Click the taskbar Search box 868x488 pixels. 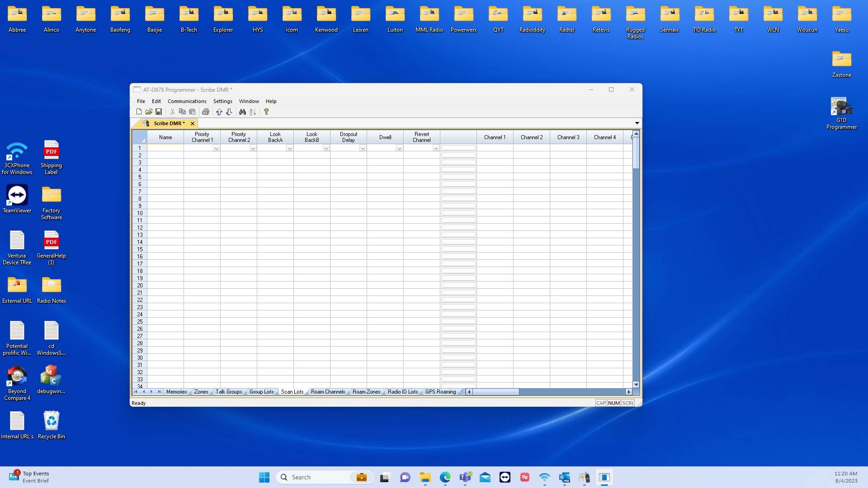click(x=325, y=477)
